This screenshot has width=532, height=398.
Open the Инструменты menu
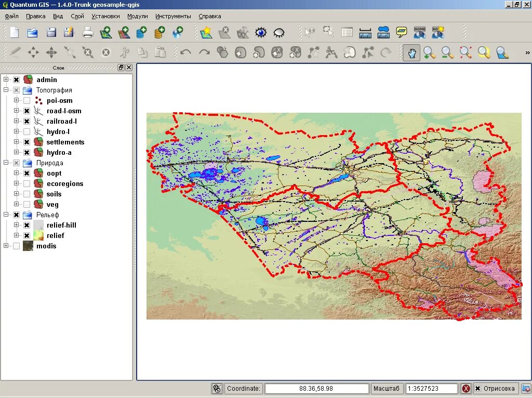pyautogui.click(x=173, y=16)
